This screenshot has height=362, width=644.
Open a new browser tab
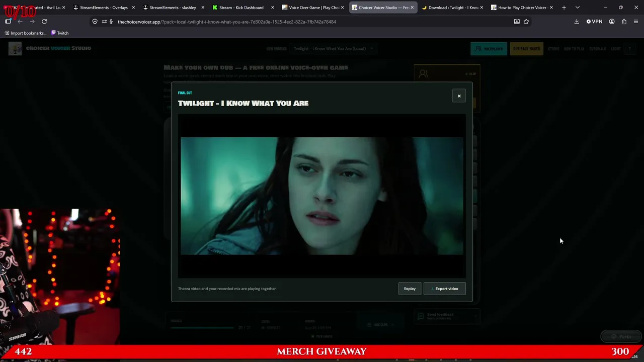point(564,8)
